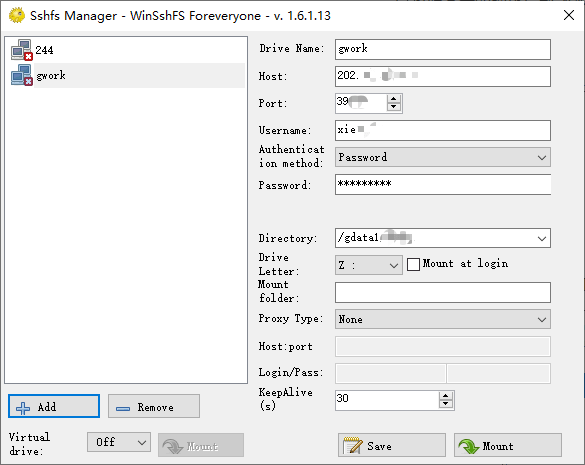Click the proxy Host:port field

(442, 346)
